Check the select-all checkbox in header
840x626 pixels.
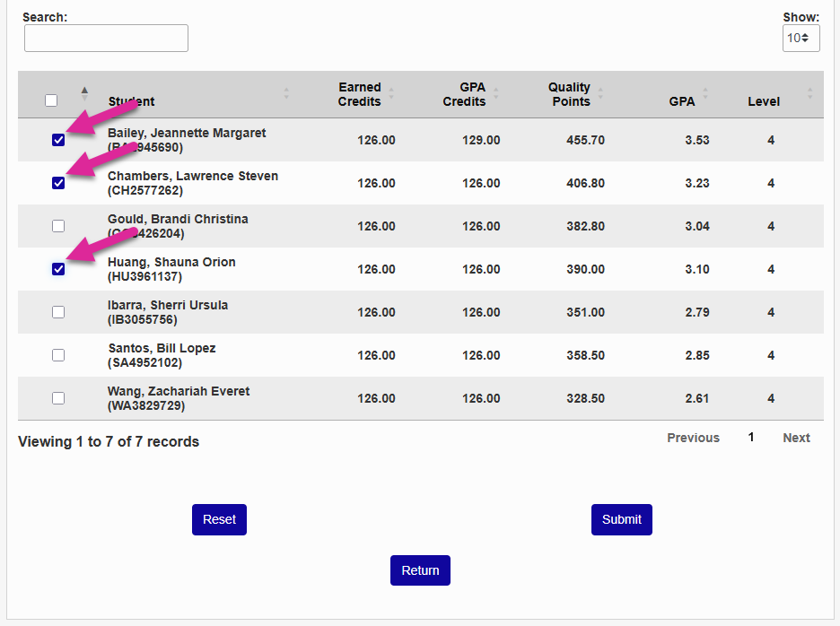click(51, 100)
